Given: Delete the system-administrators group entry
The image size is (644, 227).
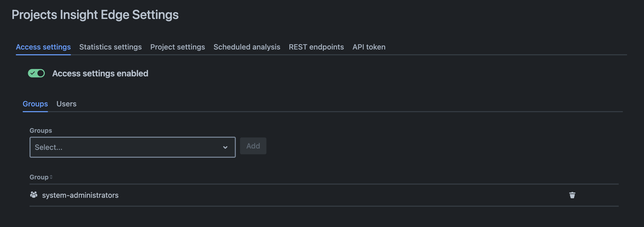Looking at the screenshot, I should point(572,195).
